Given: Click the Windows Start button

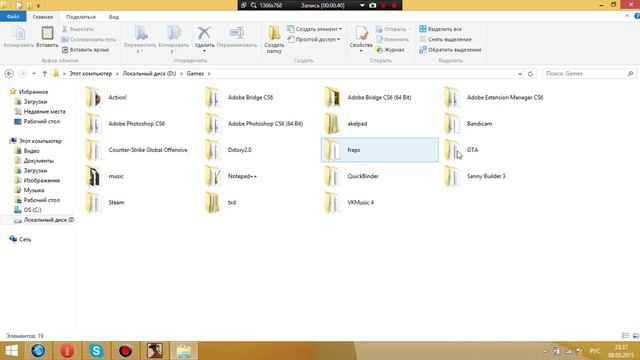Looking at the screenshot, I should (11, 351).
